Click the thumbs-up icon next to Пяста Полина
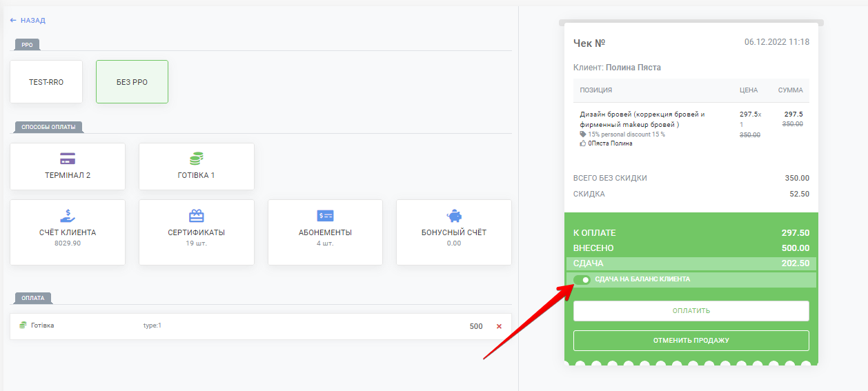 point(583,143)
